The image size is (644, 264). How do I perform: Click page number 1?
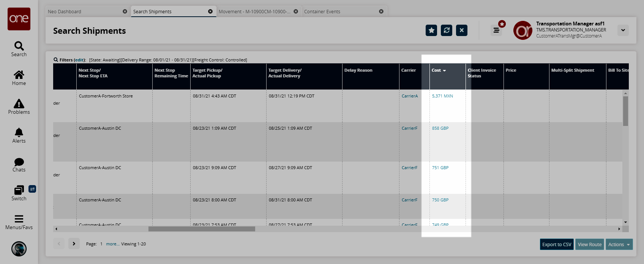tap(101, 244)
